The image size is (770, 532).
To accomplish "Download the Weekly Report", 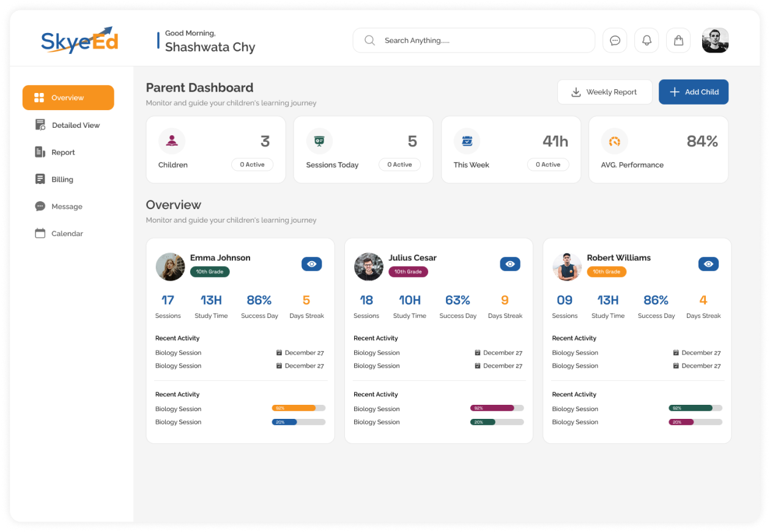I will click(x=604, y=92).
